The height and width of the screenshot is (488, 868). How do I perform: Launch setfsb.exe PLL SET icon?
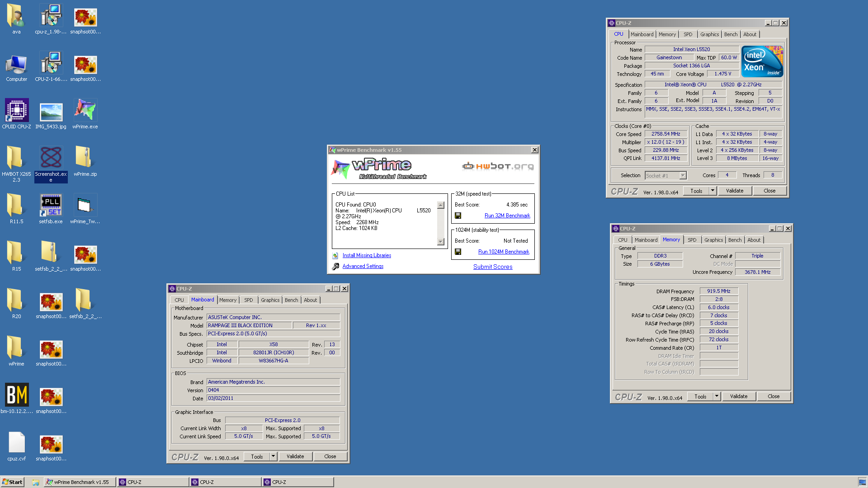[51, 209]
